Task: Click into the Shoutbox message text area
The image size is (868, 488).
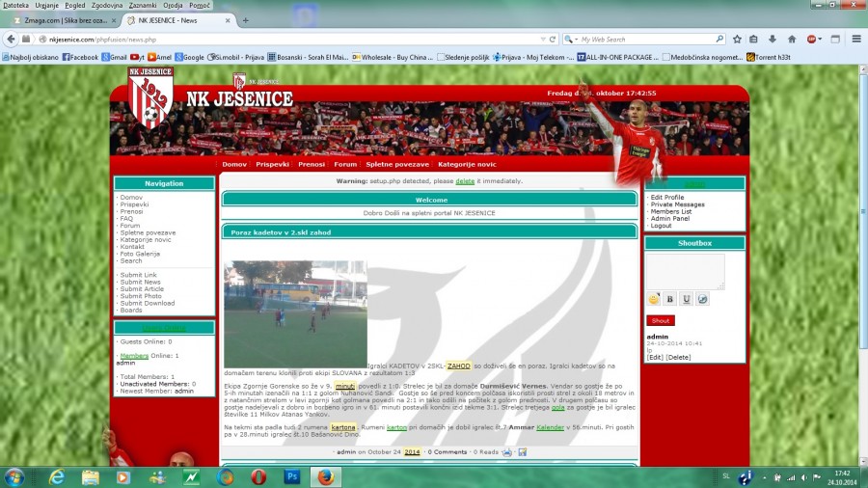Action: [x=686, y=272]
